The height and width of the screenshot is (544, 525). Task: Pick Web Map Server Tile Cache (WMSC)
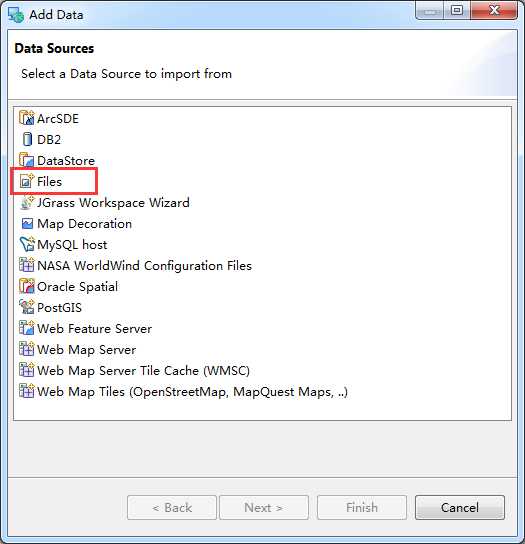point(135,371)
